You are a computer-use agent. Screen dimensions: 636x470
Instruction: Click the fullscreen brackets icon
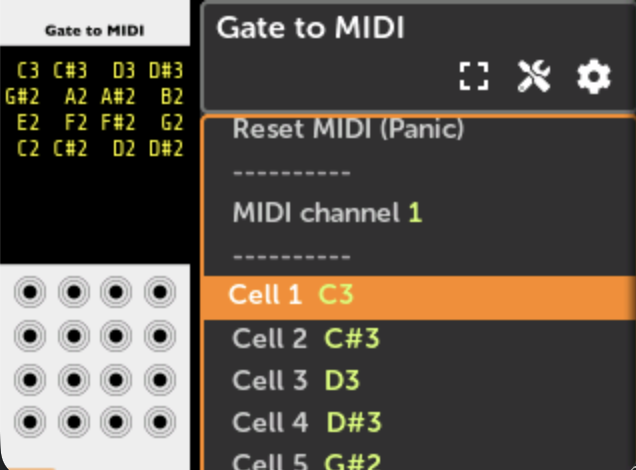473,76
